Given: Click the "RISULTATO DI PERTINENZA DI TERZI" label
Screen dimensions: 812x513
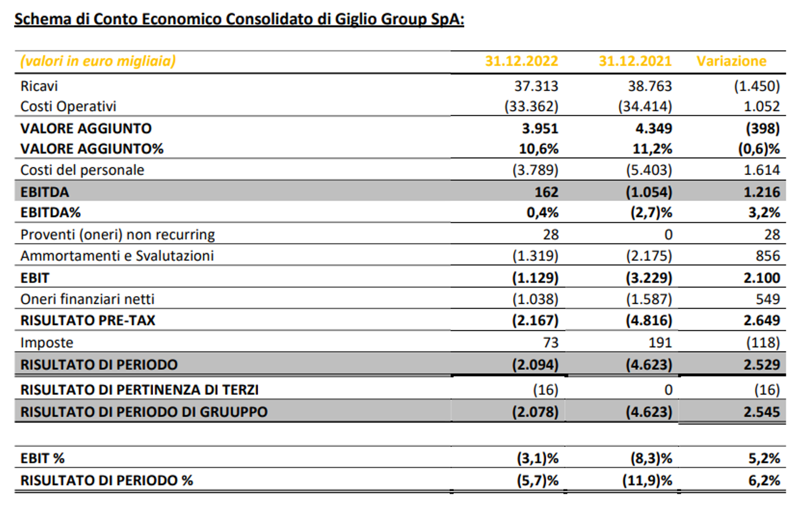Looking at the screenshot, I should pyautogui.click(x=140, y=389).
